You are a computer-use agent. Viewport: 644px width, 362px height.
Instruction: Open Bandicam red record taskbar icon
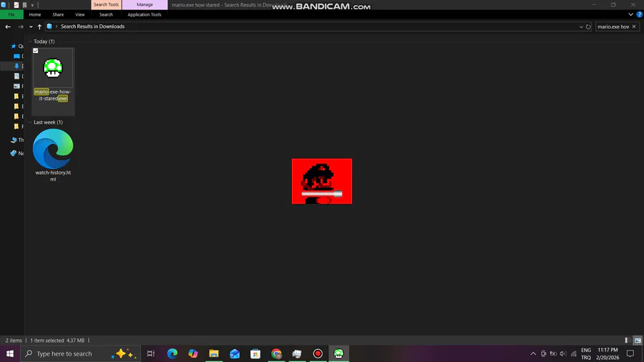pyautogui.click(x=318, y=353)
